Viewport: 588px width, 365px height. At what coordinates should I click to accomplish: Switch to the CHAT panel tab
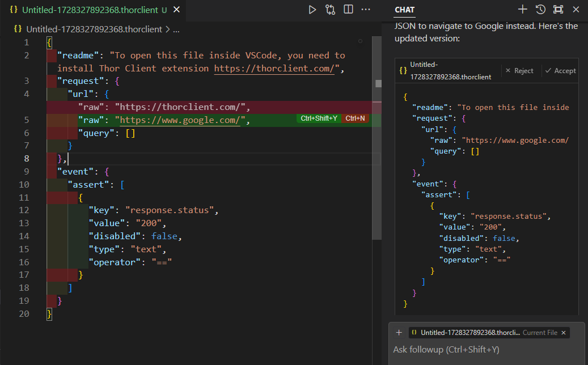[x=404, y=10]
